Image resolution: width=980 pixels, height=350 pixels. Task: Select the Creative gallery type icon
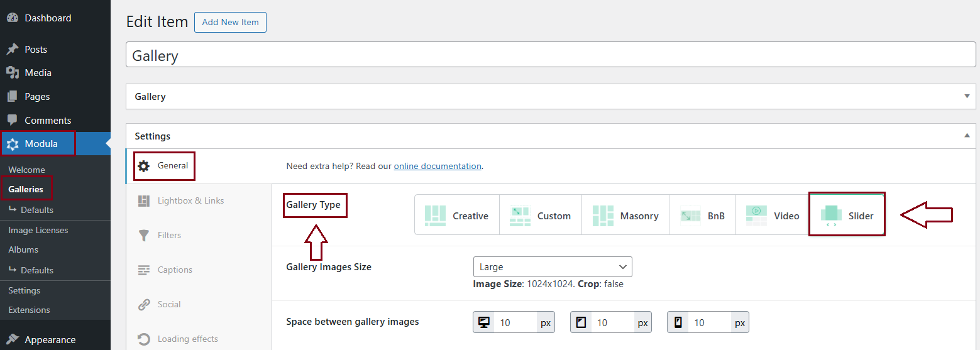click(435, 216)
